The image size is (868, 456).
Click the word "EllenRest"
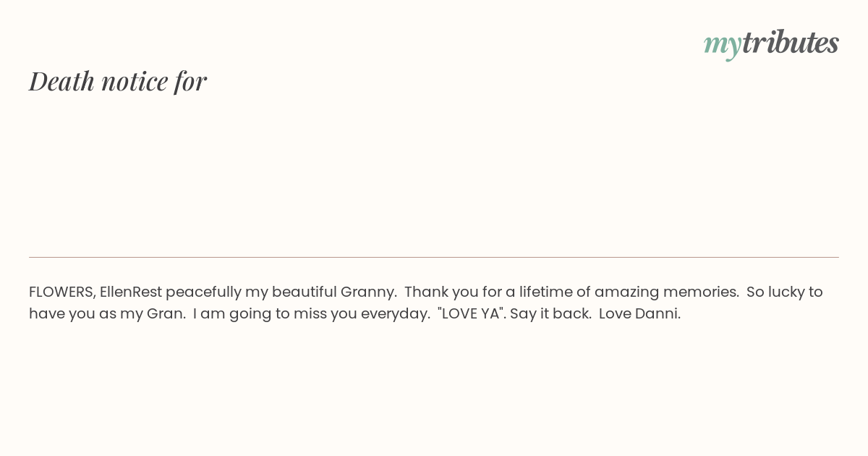131,292
